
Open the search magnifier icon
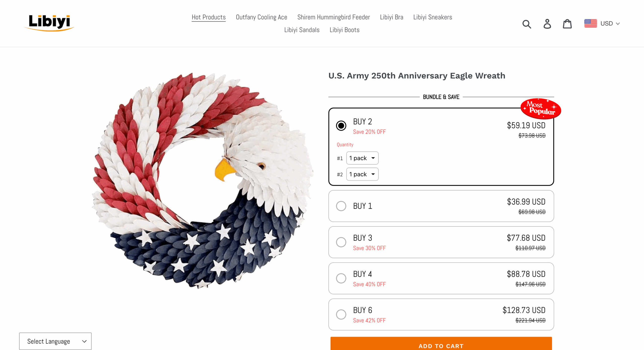(x=527, y=24)
